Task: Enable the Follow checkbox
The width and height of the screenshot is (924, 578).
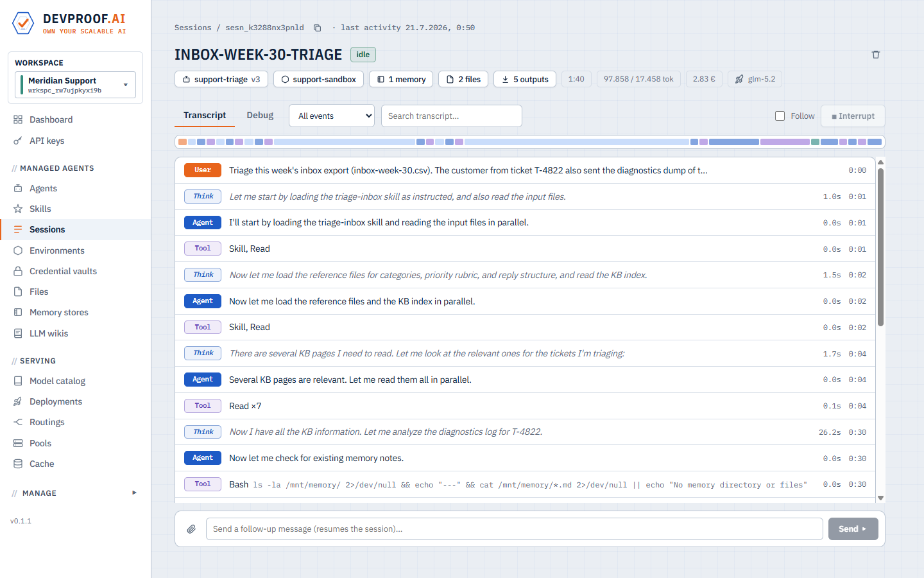Action: [780, 116]
